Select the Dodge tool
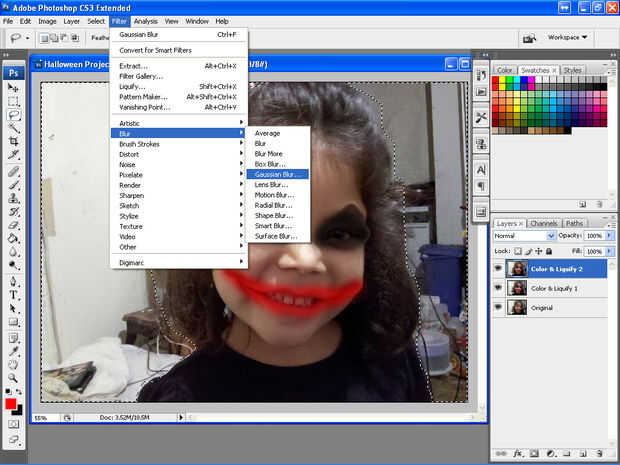Viewport: 620px width, 465px height. point(13,265)
